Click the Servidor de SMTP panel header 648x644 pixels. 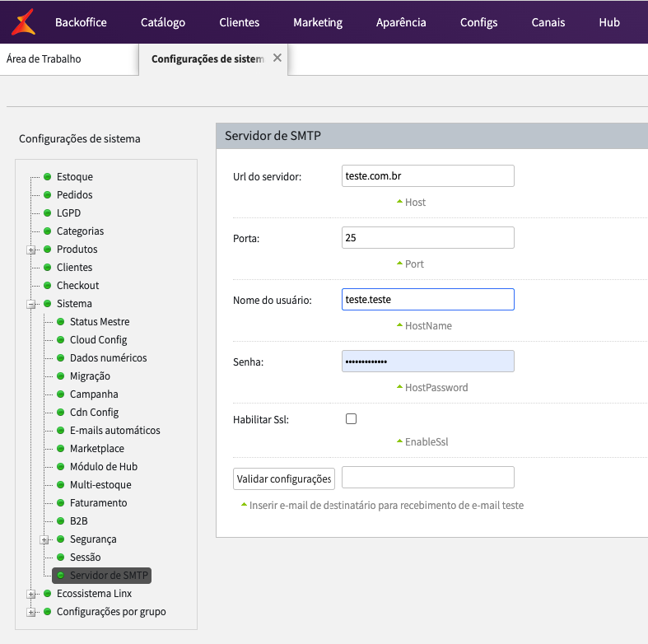click(x=431, y=136)
